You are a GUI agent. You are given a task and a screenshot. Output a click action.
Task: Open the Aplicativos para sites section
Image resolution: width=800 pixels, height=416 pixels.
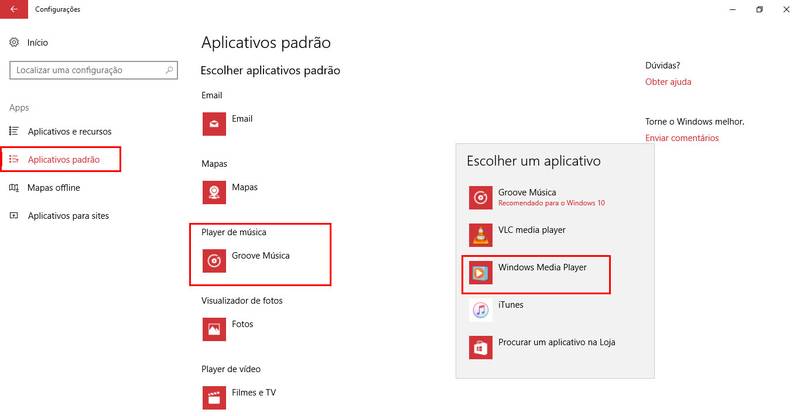pyautogui.click(x=68, y=215)
